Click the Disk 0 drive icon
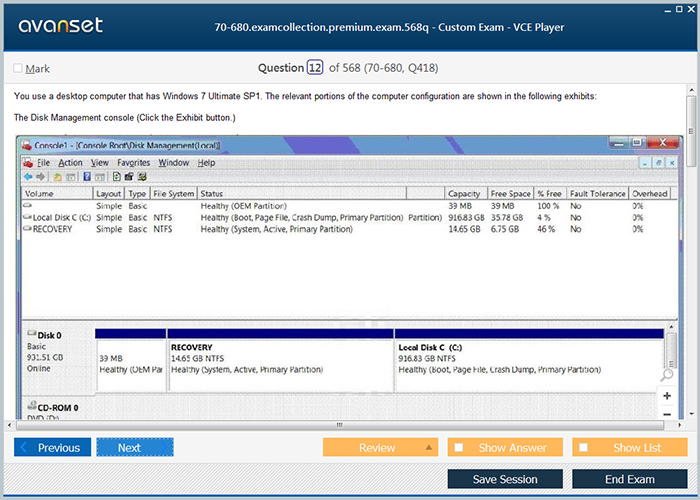 (32, 333)
